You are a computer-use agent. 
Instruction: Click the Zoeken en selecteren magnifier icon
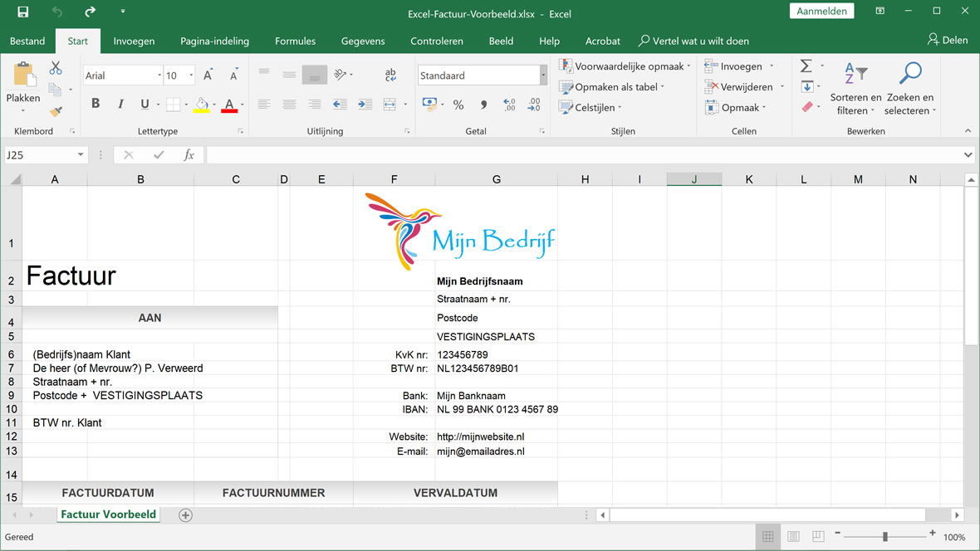(910, 73)
